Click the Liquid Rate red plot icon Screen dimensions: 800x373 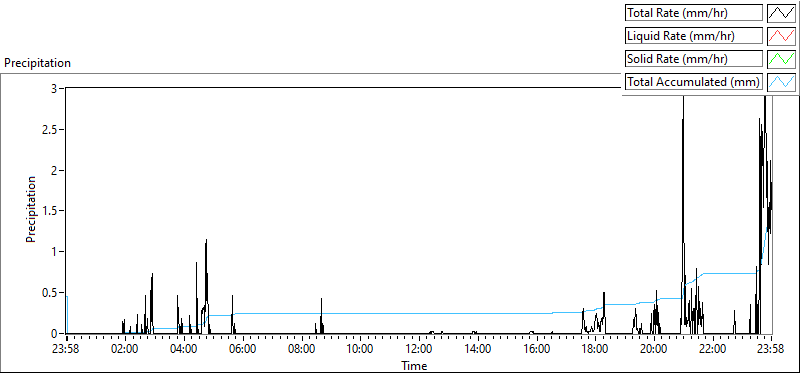tap(781, 36)
